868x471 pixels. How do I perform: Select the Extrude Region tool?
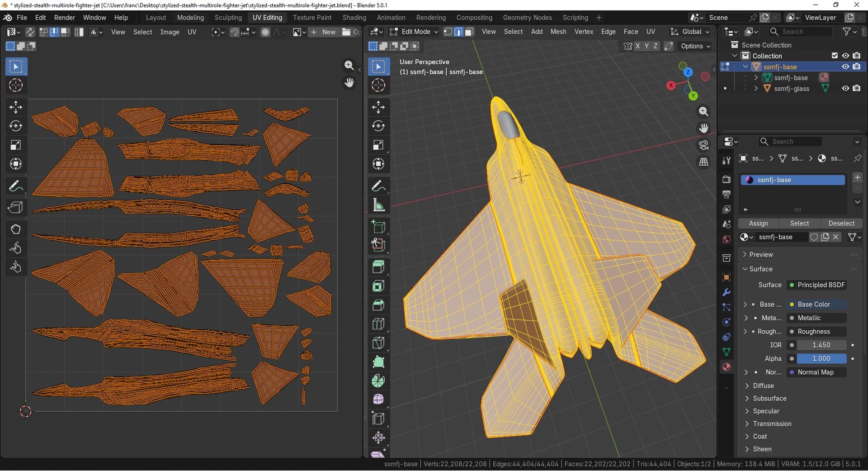click(378, 266)
